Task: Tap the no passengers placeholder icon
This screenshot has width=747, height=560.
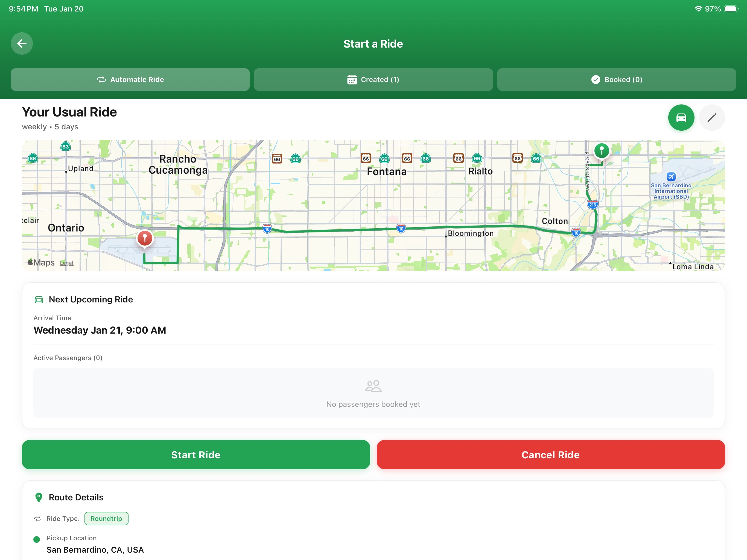Action: pyautogui.click(x=373, y=386)
